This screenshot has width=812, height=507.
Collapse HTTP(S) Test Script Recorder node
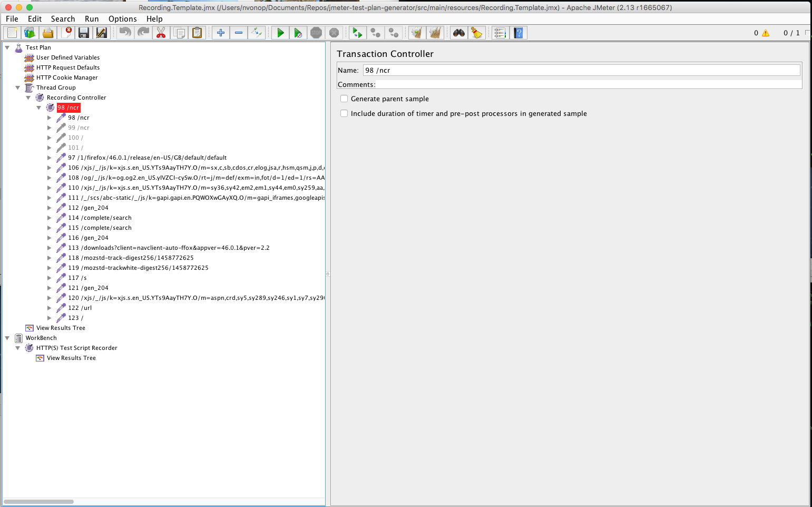pyautogui.click(x=18, y=348)
